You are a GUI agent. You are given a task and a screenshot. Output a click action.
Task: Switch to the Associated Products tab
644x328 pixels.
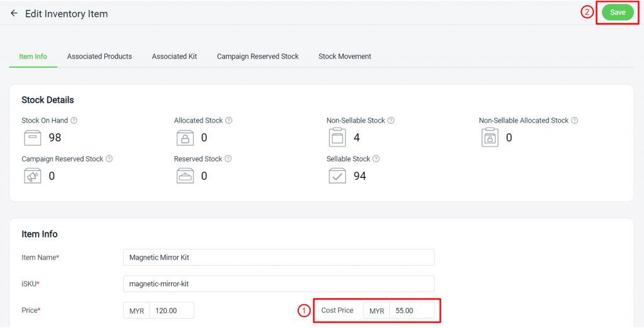(99, 57)
